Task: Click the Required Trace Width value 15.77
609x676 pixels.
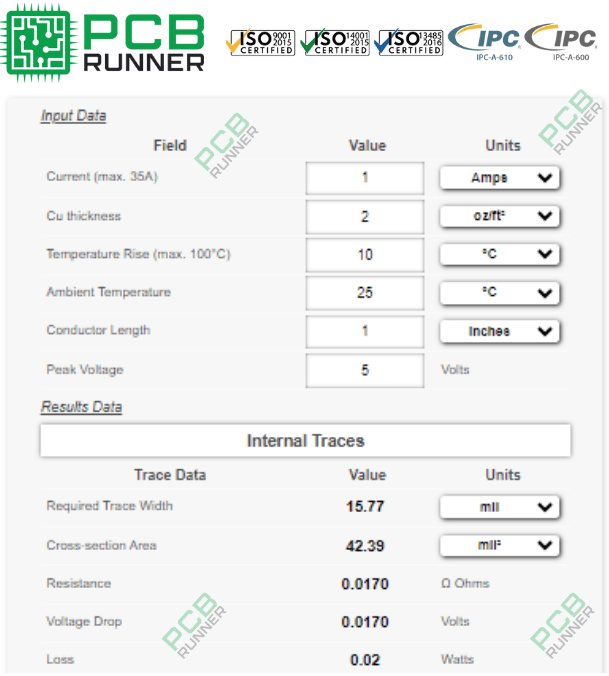Action: pos(365,507)
